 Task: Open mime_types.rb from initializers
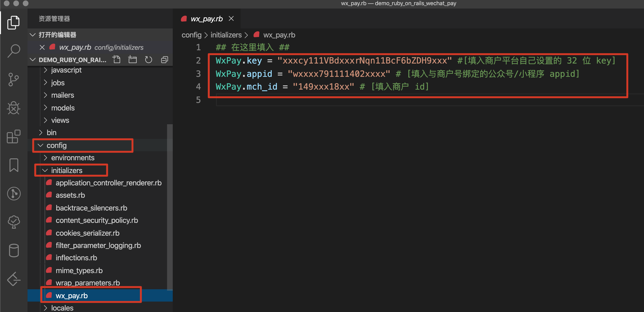(79, 271)
